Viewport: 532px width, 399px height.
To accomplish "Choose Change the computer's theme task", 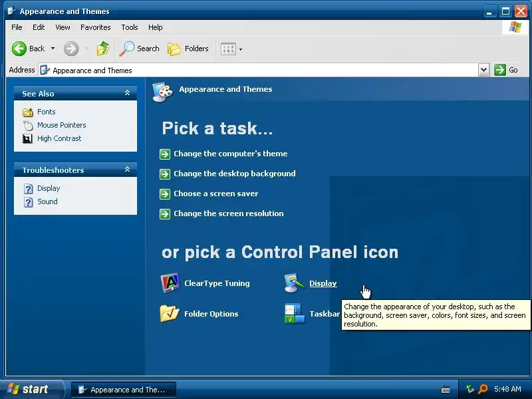I will (x=230, y=154).
